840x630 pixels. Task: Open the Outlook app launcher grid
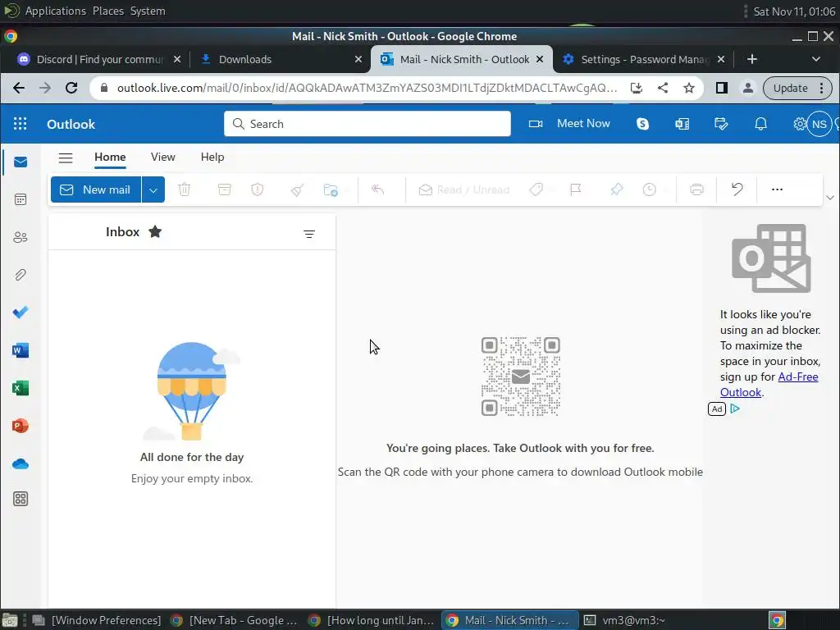coord(20,124)
